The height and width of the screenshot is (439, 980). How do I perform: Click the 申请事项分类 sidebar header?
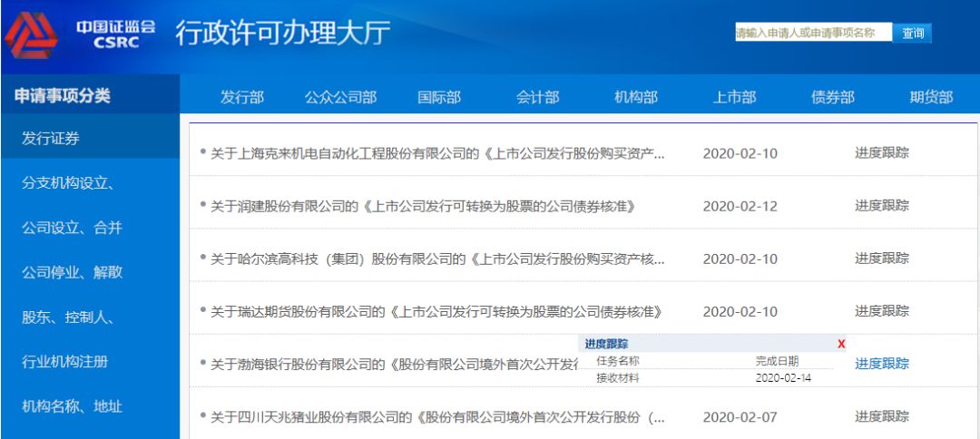point(63,95)
